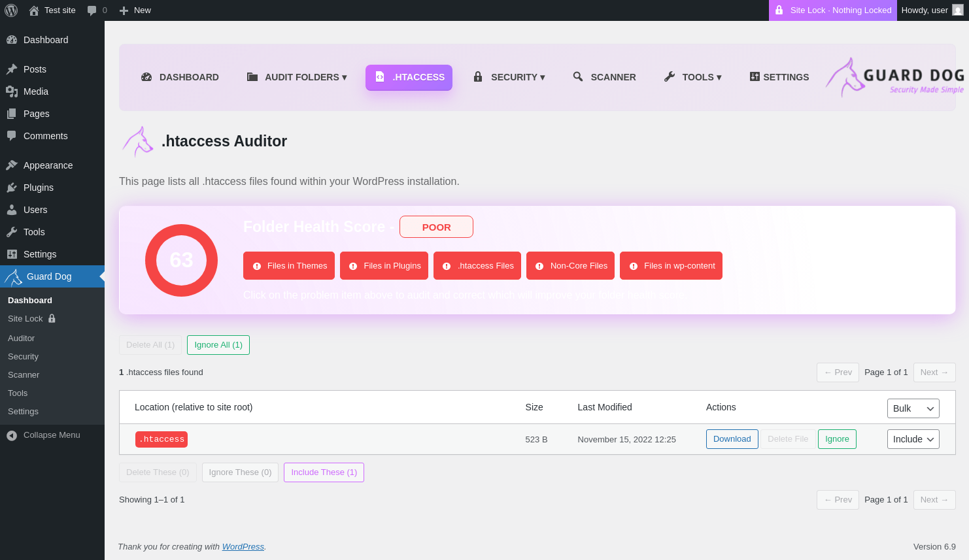Open the SCANNER tab

(605, 77)
